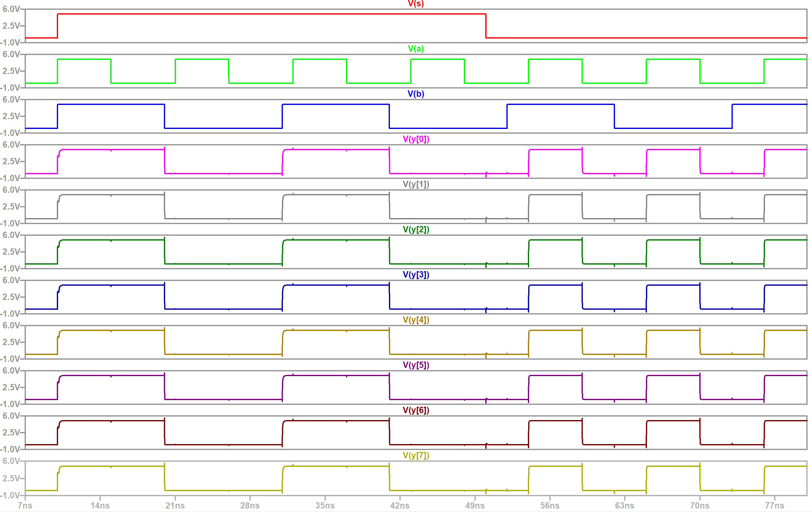Click the 21ns tick label
This screenshot has width=812, height=512.
tap(175, 506)
